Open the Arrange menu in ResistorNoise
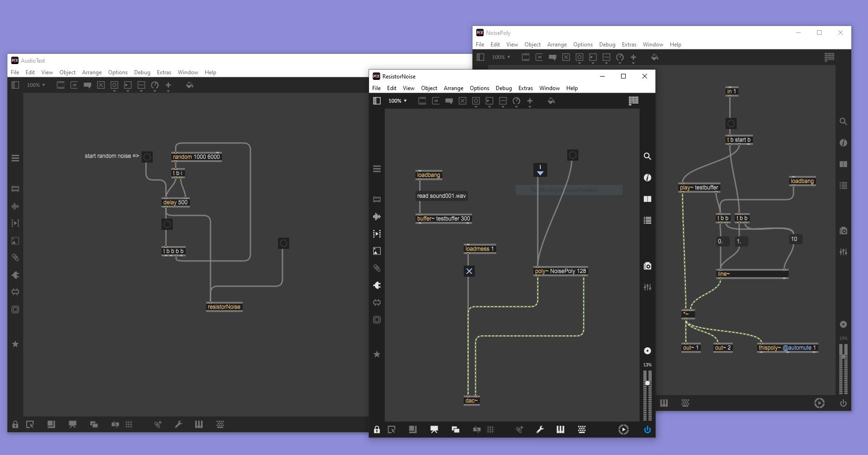 point(453,88)
